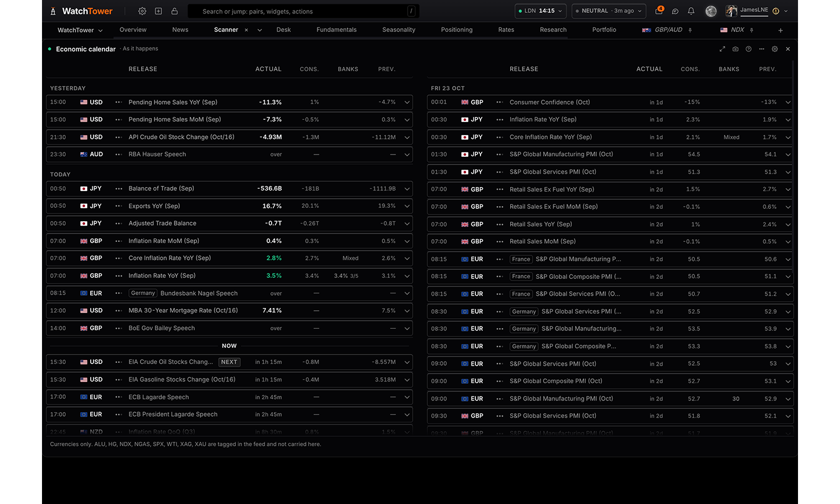
Task: Pin the GBP/AUD tab
Action: coord(690,30)
